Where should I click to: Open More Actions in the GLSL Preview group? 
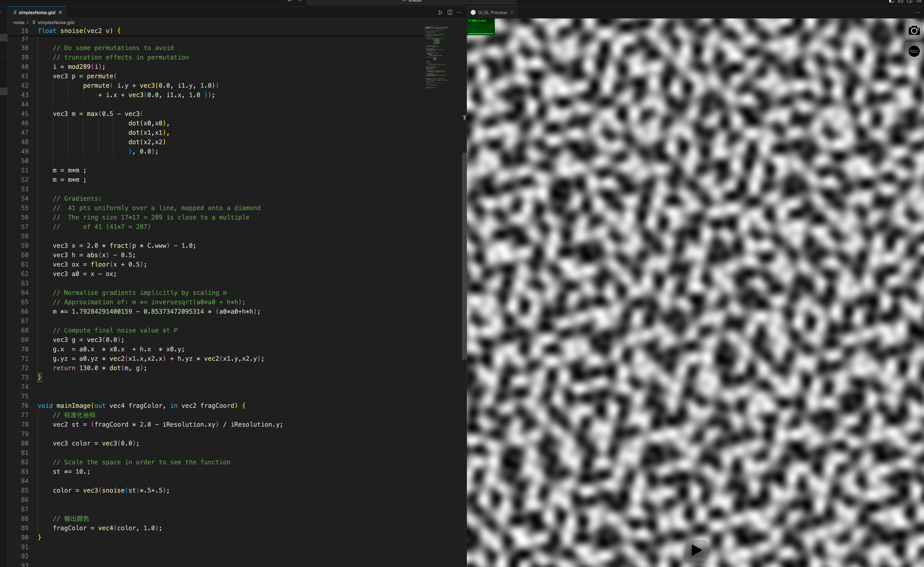pyautogui.click(x=918, y=12)
